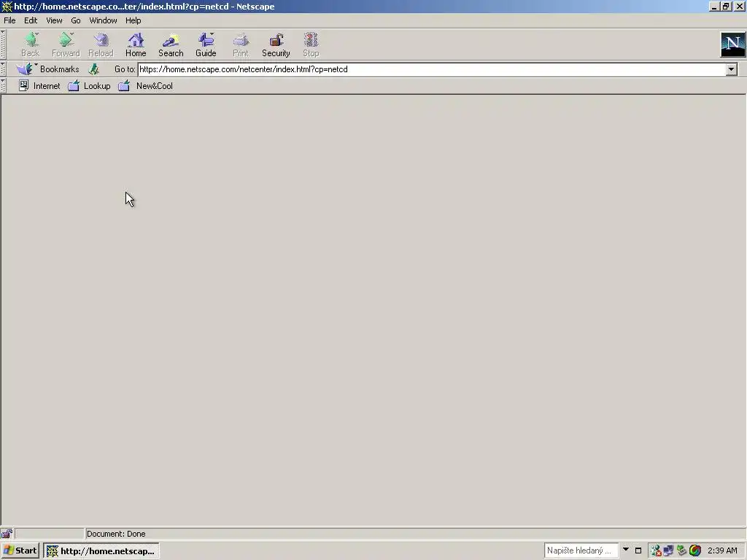Open the Bookmarks menu button
The image size is (747, 560).
[47, 69]
